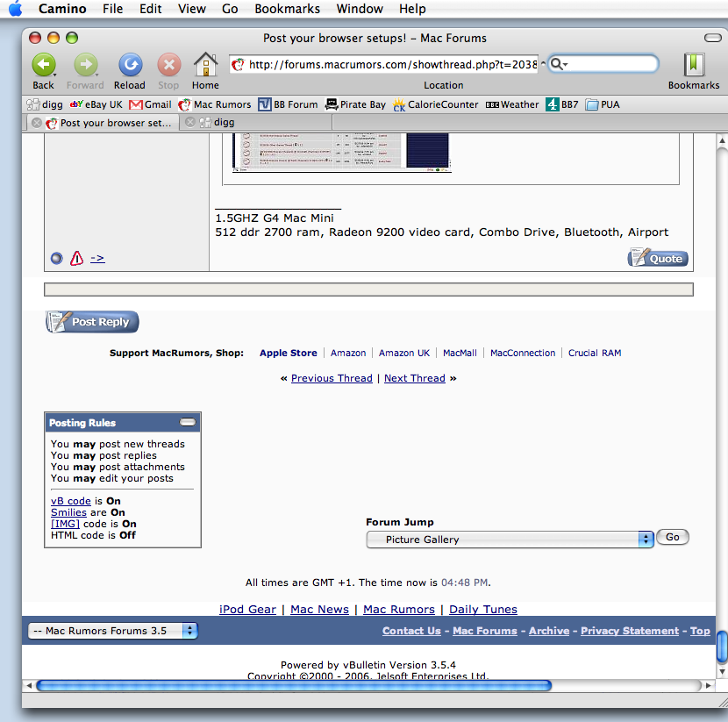The height and width of the screenshot is (722, 728).
Task: Open the Daily Tunes link
Action: [x=483, y=609]
